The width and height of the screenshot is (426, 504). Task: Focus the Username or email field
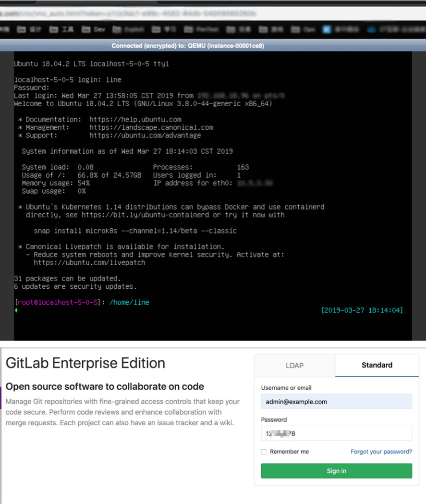[336, 402]
